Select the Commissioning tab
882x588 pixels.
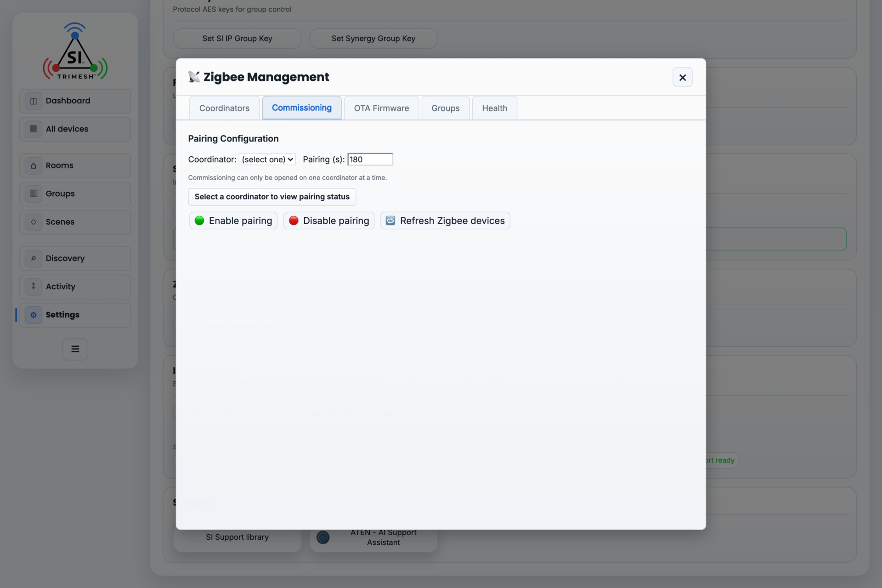click(x=302, y=107)
